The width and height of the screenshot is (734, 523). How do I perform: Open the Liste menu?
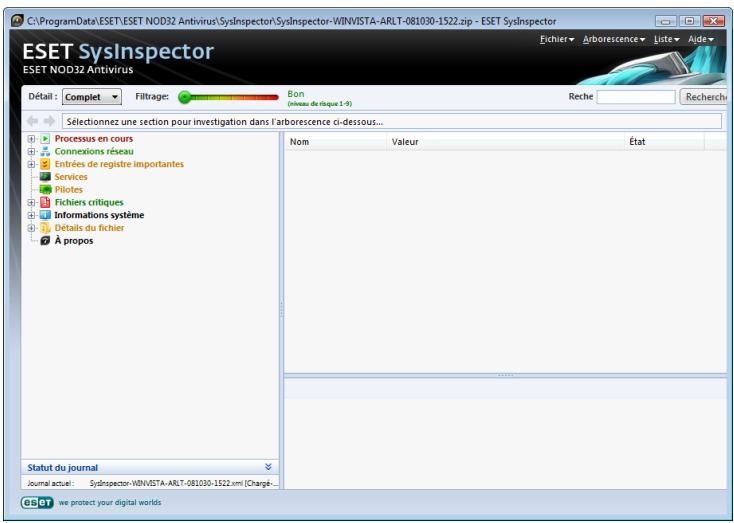pos(667,39)
